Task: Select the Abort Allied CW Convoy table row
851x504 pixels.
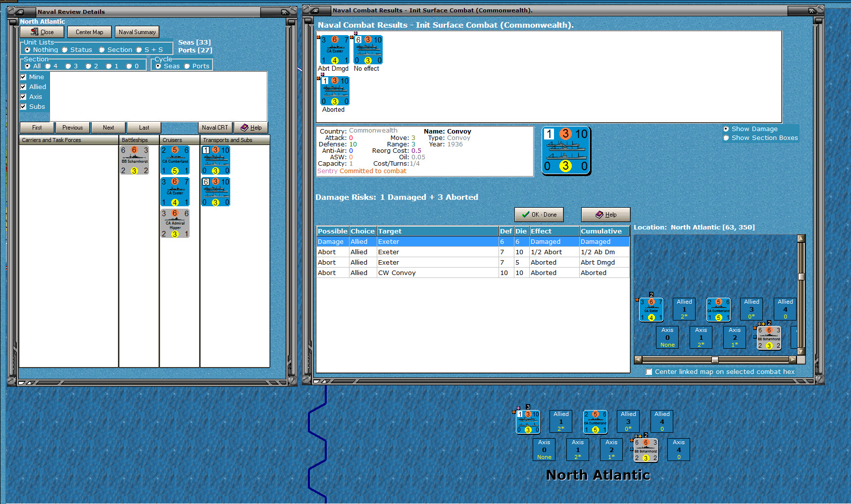Action: point(473,273)
